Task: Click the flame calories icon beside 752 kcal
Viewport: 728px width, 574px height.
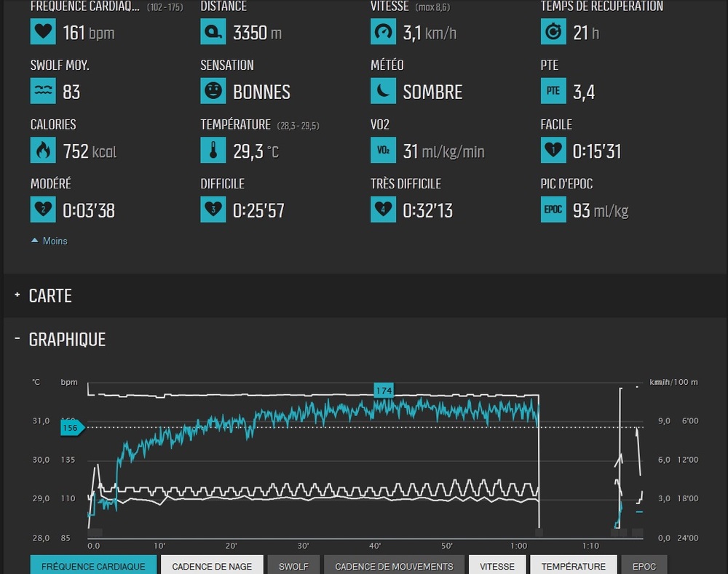Action: (43, 151)
